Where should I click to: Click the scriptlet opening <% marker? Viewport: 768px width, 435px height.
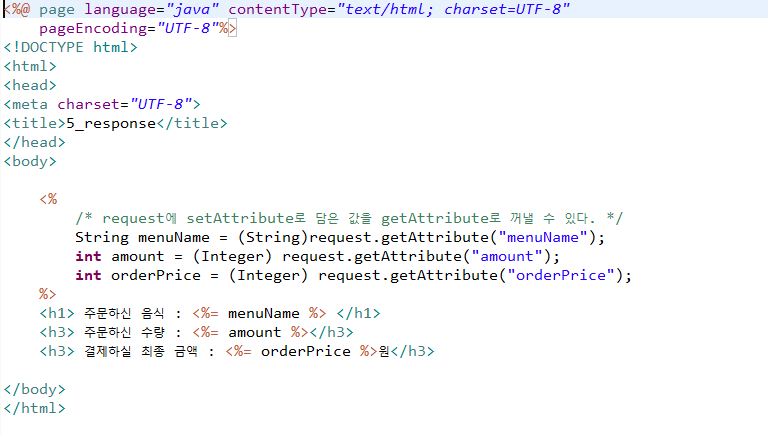(x=48, y=199)
